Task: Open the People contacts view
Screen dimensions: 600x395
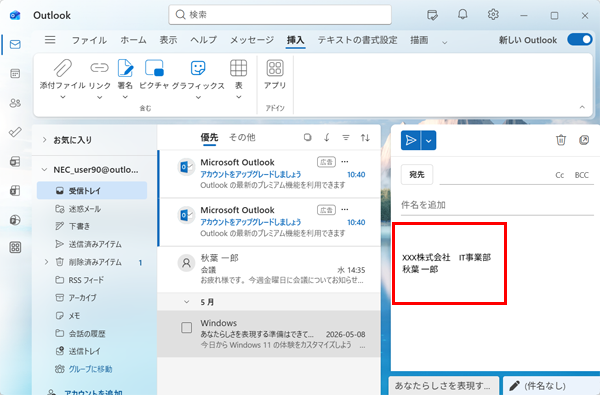Action: [15, 103]
